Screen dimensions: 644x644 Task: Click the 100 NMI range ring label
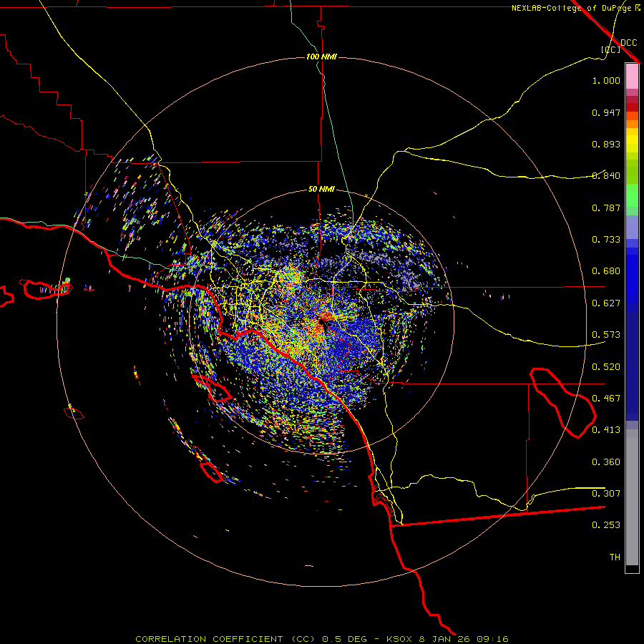(321, 57)
